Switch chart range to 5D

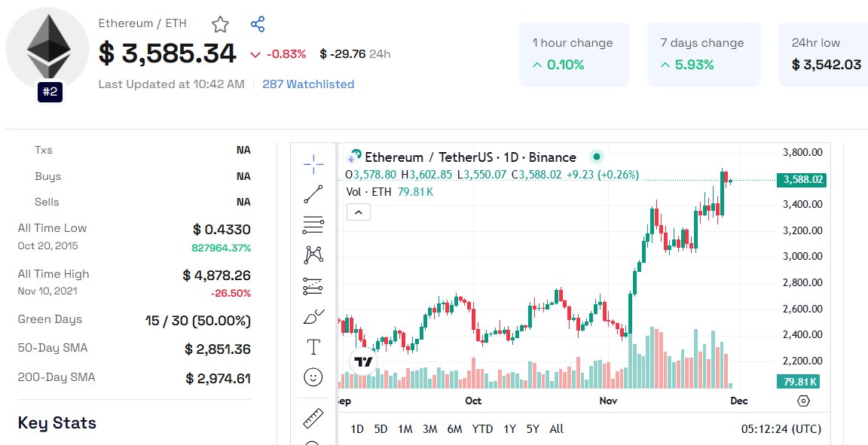click(381, 429)
